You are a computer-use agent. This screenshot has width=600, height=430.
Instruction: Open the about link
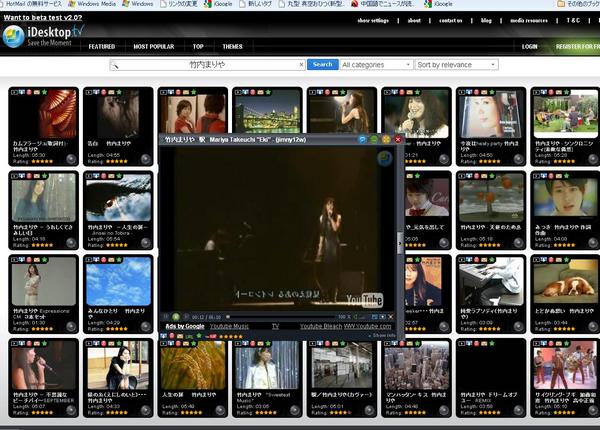(414, 21)
